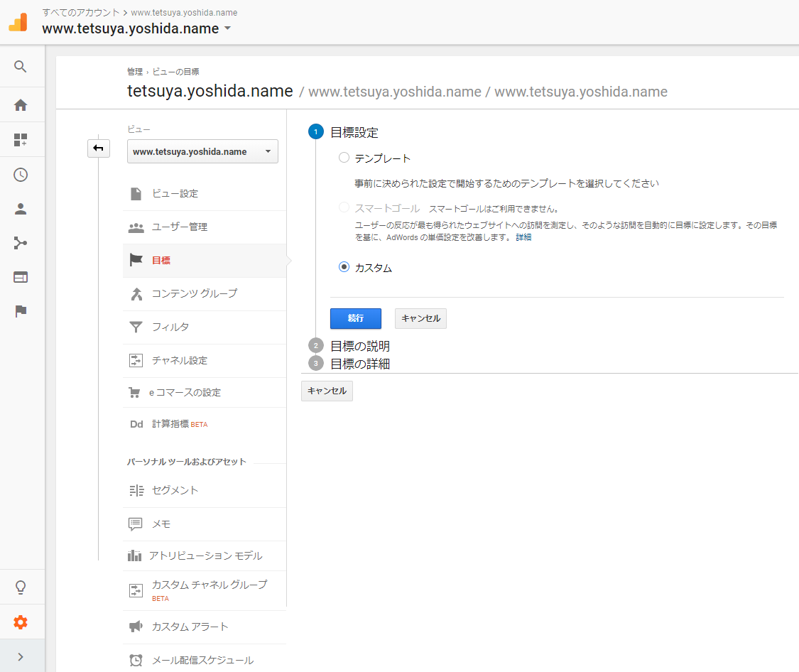Open フィルタ in the admin menu
The width and height of the screenshot is (799, 672).
click(x=170, y=327)
